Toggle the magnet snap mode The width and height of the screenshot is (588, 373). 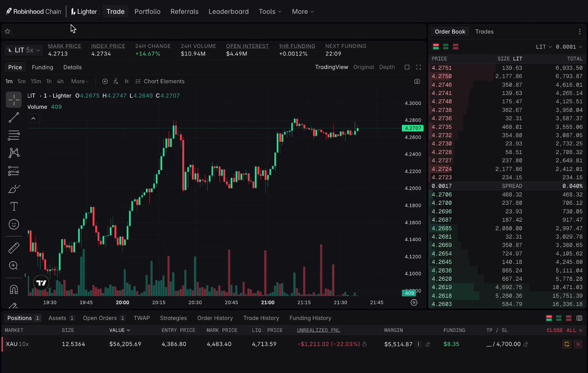tap(14, 289)
